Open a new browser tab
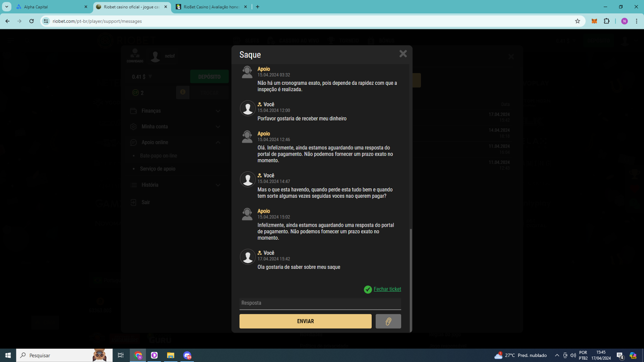Viewport: 644px width, 362px height. click(x=258, y=7)
